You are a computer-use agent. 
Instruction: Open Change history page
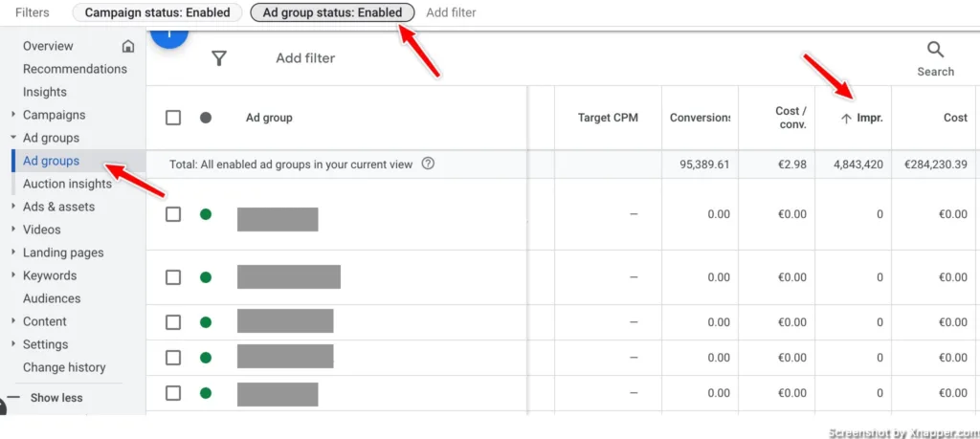[x=64, y=367]
